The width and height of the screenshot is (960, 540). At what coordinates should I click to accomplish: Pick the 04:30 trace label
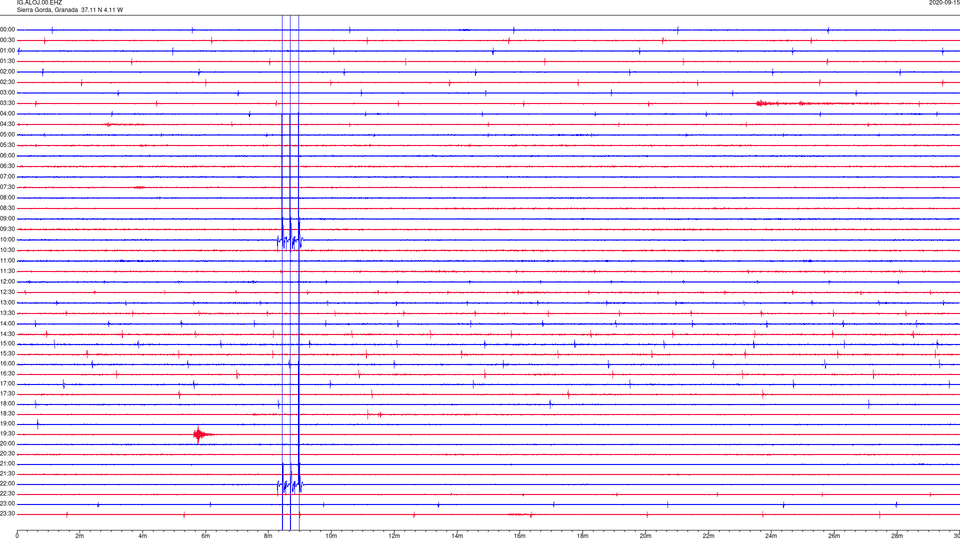click(x=8, y=124)
